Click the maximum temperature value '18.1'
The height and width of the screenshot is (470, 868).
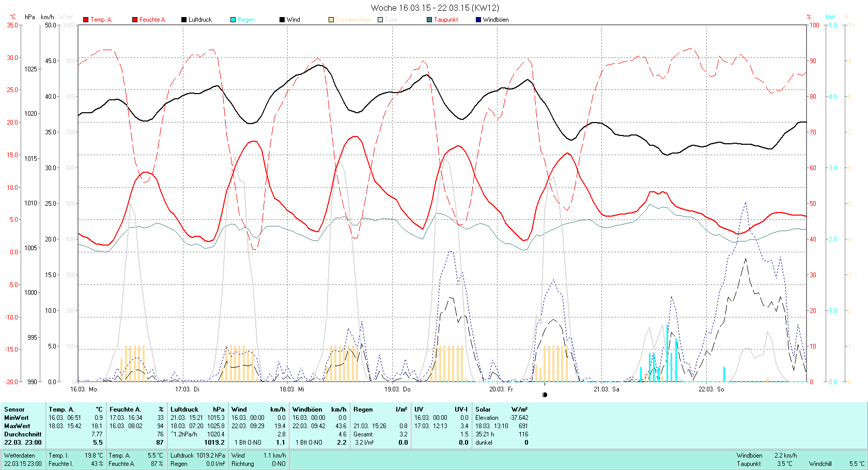click(x=97, y=426)
